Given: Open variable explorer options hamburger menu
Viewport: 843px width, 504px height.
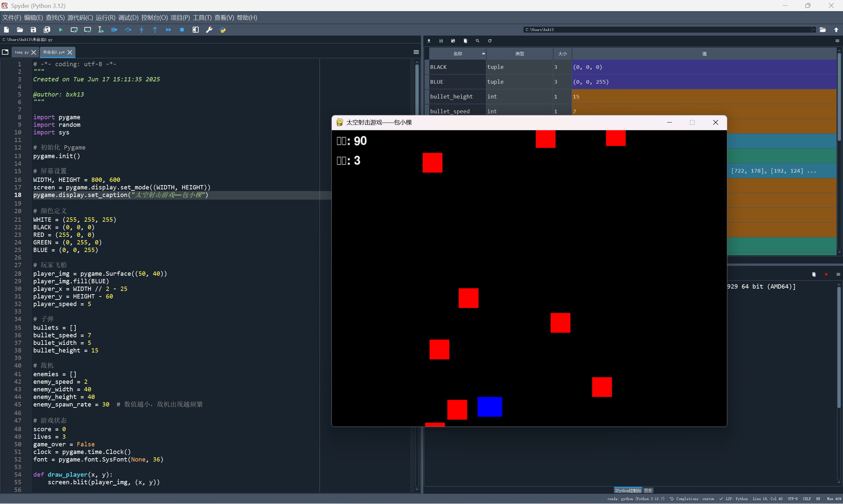Looking at the screenshot, I should pos(837,41).
